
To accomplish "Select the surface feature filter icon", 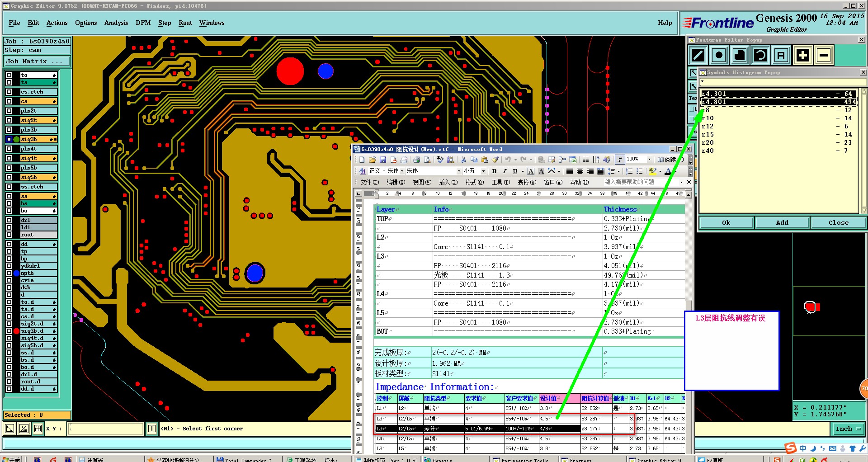I will point(740,56).
